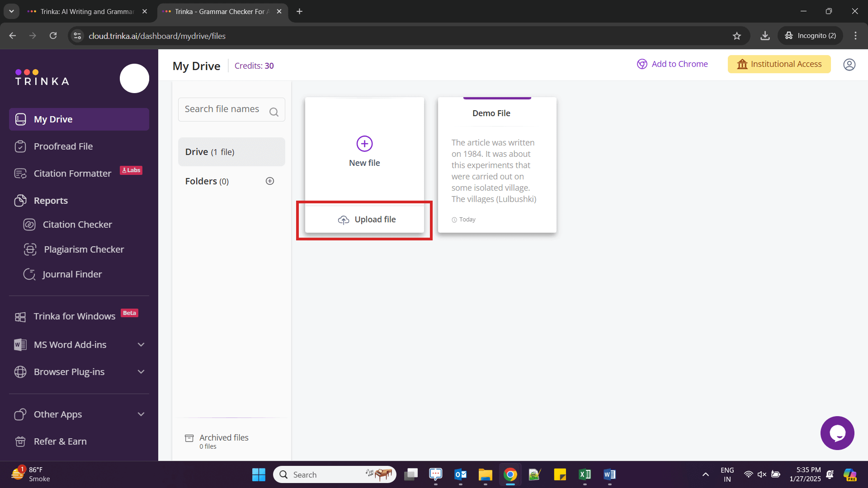Viewport: 868px width, 488px height.
Task: Click the Citation Checker spiral icon
Action: click(29, 225)
